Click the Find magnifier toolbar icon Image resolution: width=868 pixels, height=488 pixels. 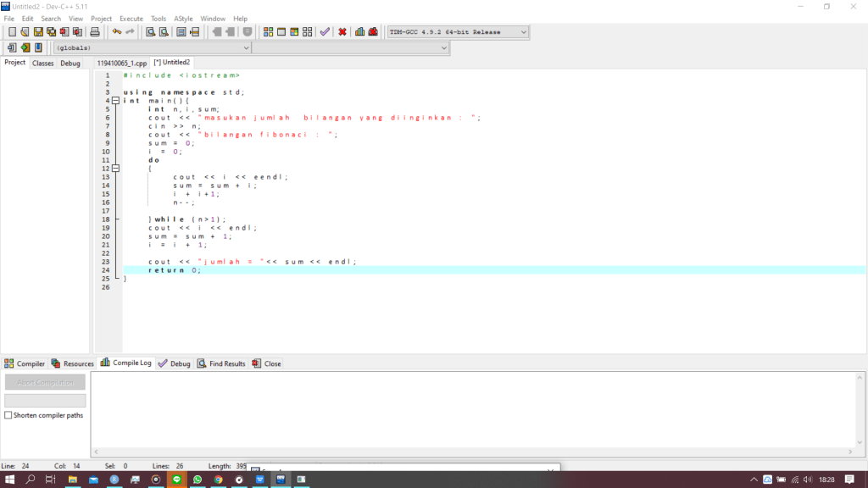(x=150, y=32)
